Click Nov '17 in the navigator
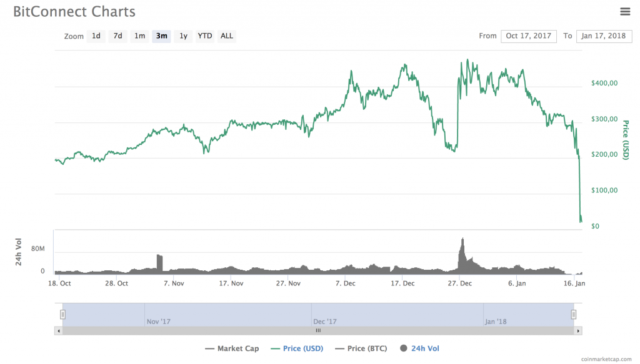Viewport: 640px width, 364px height. click(x=158, y=322)
